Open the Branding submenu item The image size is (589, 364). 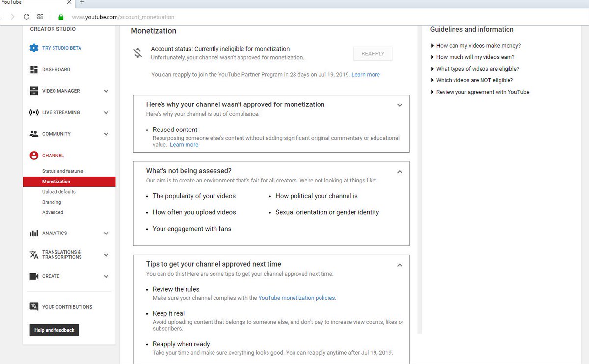point(52,202)
